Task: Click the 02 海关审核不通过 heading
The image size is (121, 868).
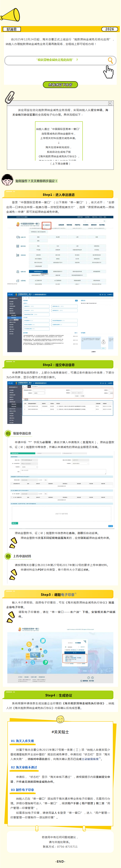Action: pos(24,767)
